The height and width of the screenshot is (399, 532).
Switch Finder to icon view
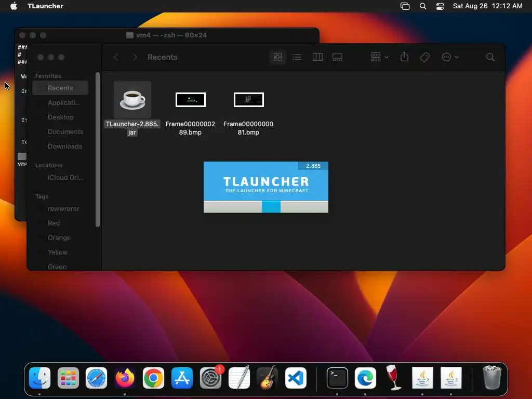[277, 57]
